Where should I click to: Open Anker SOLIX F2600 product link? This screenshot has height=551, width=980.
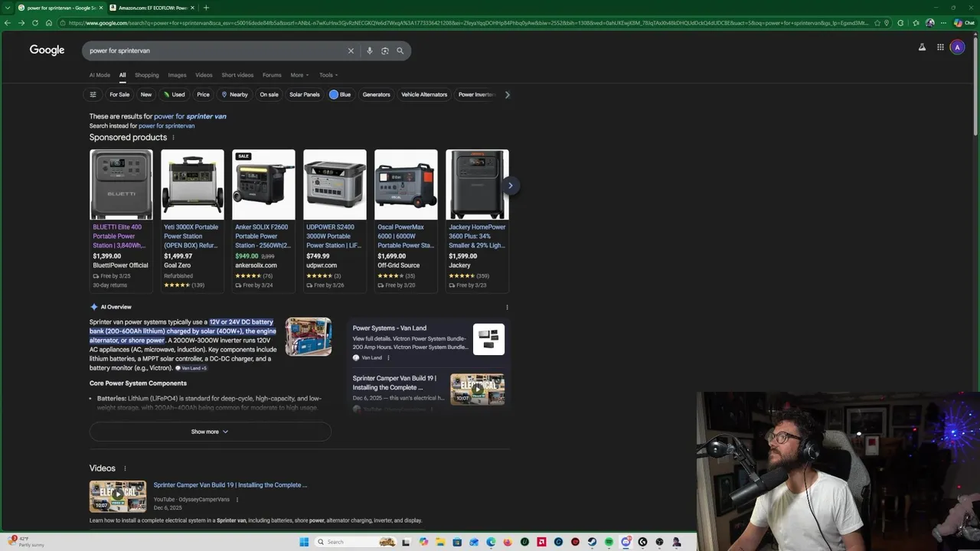pyautogui.click(x=263, y=236)
